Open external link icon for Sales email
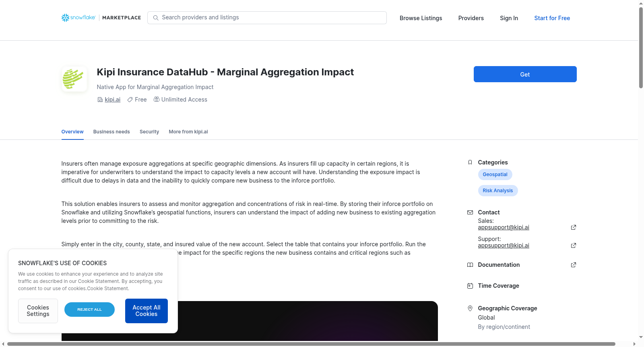644x347 pixels. click(x=574, y=227)
